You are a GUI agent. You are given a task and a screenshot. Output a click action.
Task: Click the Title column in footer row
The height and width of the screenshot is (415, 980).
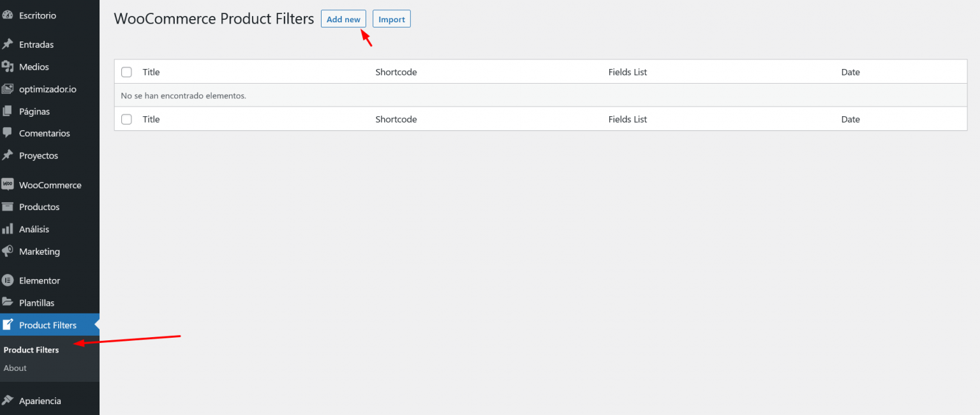pos(151,119)
